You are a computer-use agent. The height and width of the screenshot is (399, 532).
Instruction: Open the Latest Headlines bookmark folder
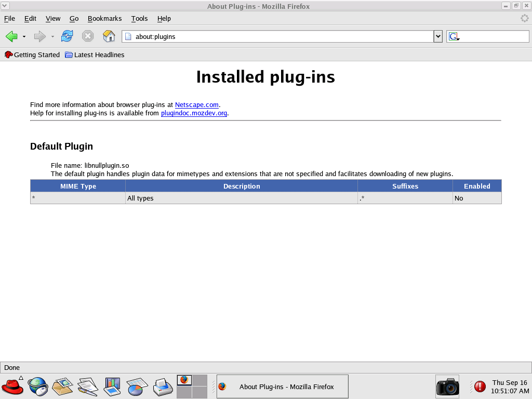pyautogui.click(x=95, y=55)
